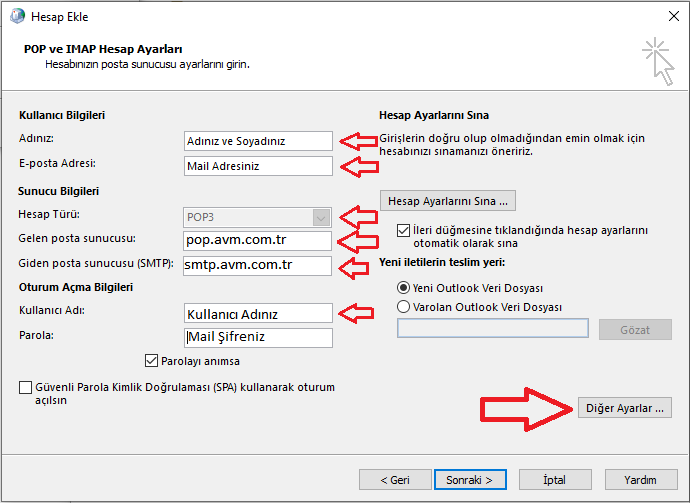Open help via the Yardım button
The height and width of the screenshot is (503, 690).
tap(640, 480)
